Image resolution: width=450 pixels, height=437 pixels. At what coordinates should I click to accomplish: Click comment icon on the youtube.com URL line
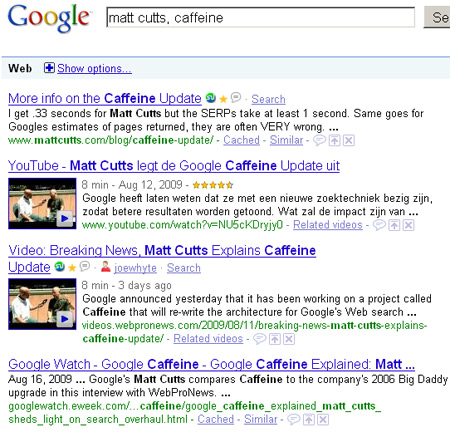tap(379, 225)
